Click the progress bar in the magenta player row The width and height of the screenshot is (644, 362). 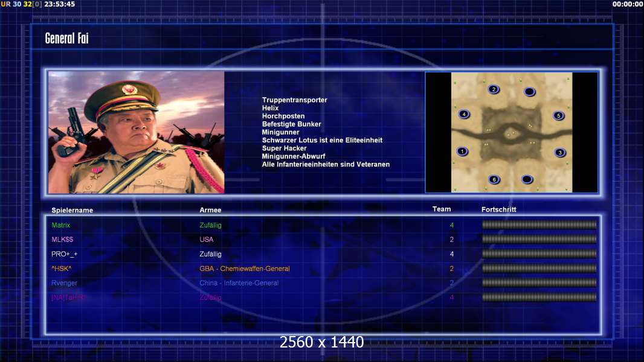(x=539, y=297)
